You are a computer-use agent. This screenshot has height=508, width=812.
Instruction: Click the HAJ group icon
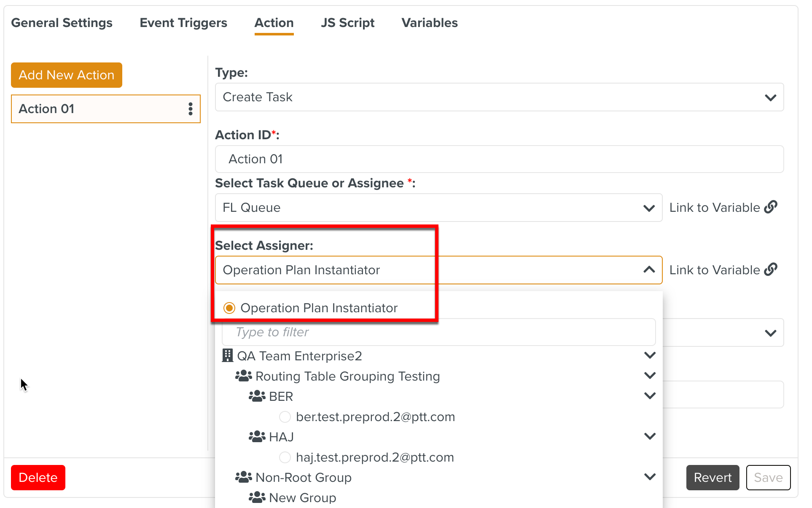click(x=257, y=437)
